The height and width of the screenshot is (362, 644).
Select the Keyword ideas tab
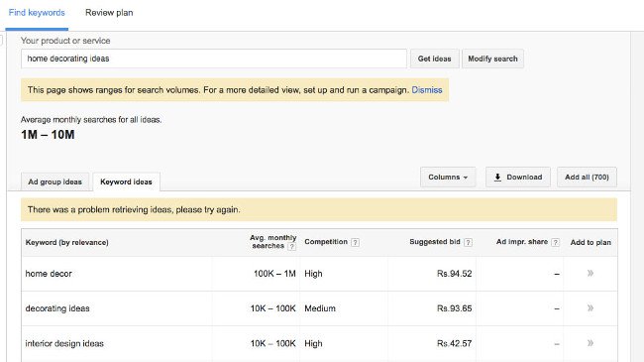[x=126, y=181]
